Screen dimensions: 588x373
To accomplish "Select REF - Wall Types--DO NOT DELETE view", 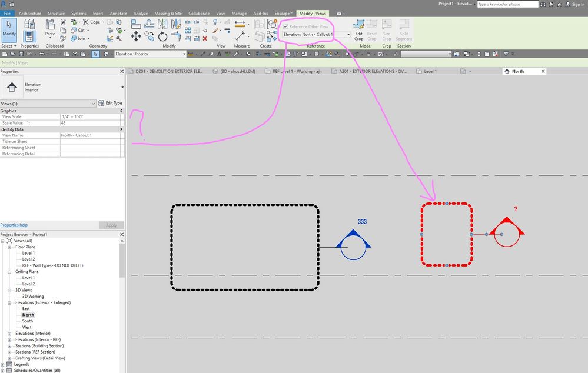I will (53, 265).
